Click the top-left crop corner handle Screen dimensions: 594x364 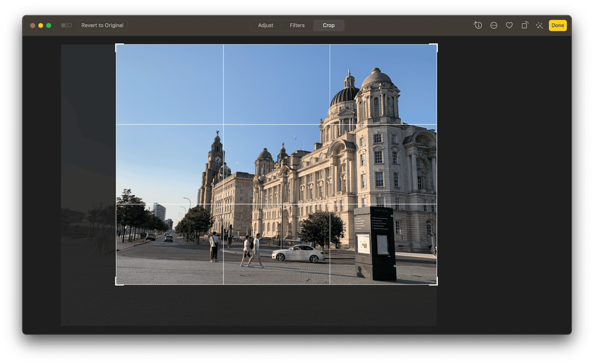tap(116, 45)
